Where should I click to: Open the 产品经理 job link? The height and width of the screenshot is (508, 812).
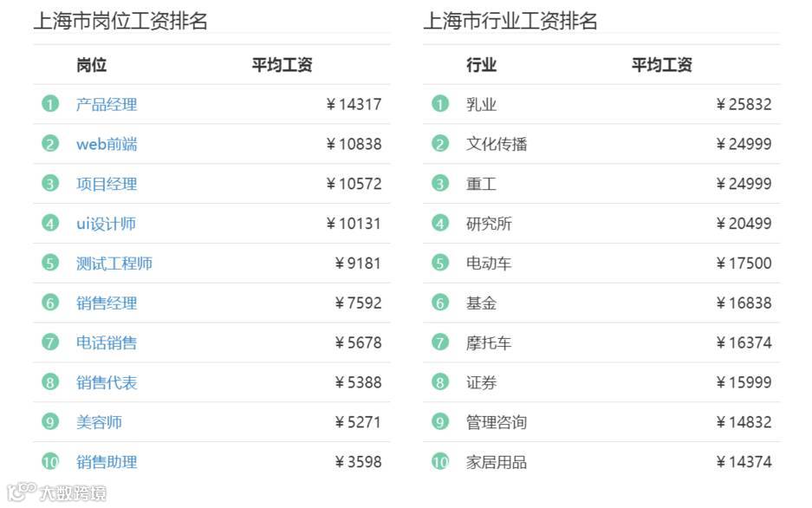[107, 105]
